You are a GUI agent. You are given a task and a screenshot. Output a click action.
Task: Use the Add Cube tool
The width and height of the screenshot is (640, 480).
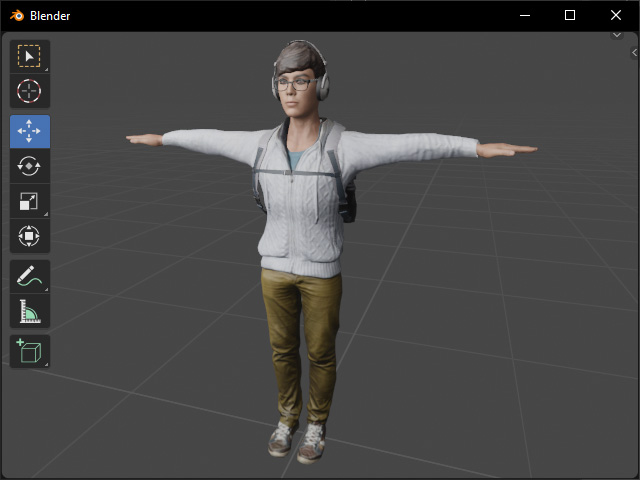pos(30,351)
